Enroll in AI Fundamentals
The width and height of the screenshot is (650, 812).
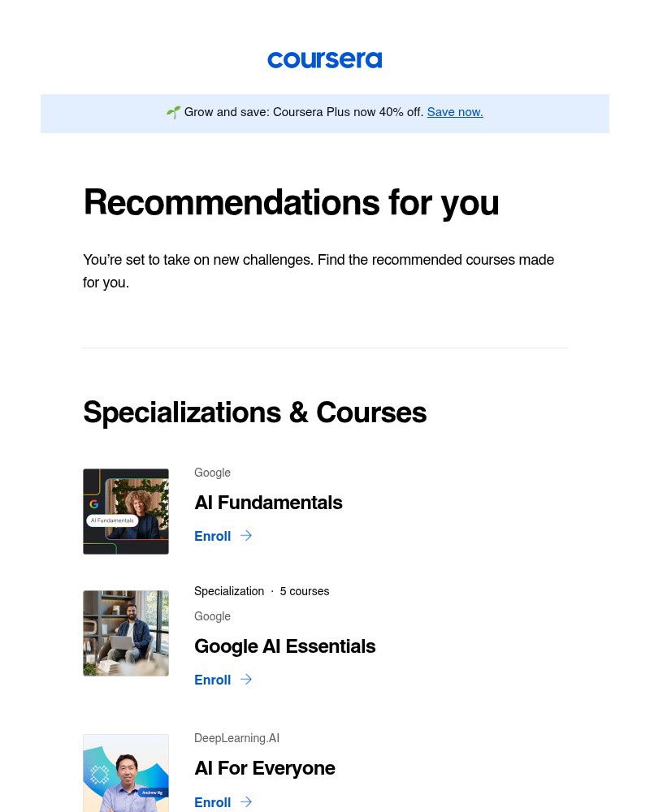[212, 536]
